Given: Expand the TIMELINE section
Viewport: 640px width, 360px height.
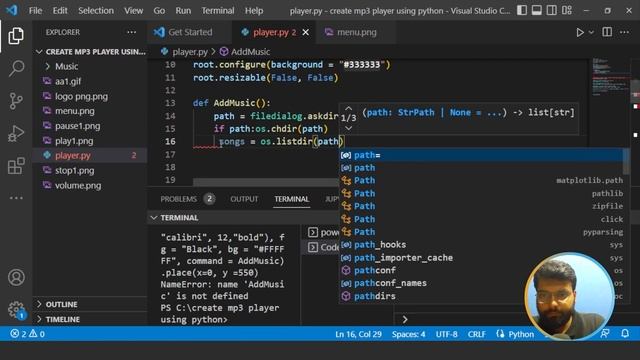Looking at the screenshot, I should (x=90, y=319).
